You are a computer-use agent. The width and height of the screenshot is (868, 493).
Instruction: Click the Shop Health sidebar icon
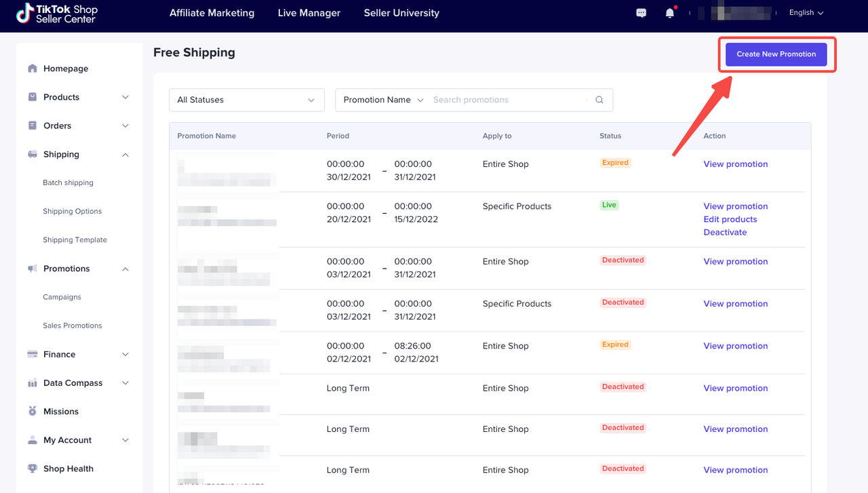(x=33, y=469)
